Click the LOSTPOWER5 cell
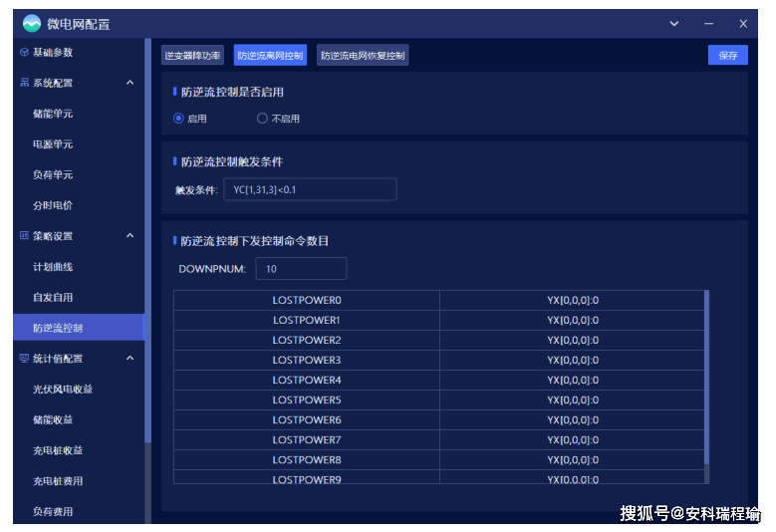This screenshot has height=532, width=776. point(307,399)
